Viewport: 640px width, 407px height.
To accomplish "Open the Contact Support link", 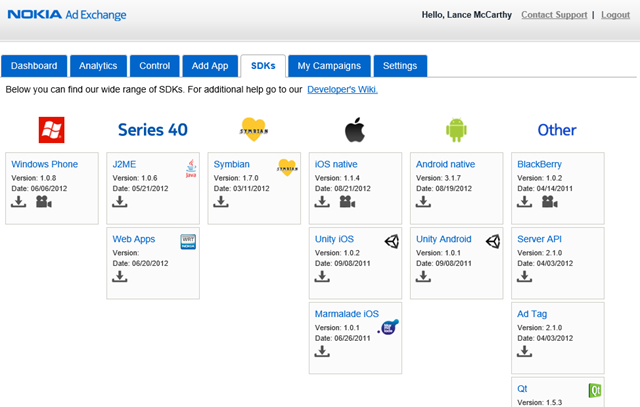I will 554,15.
